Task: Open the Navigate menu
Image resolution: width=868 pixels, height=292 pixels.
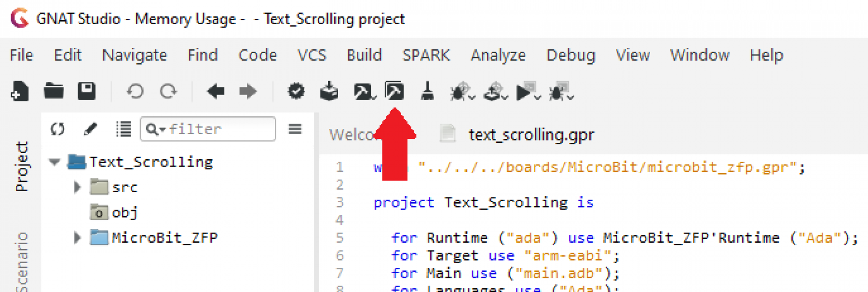Action: click(135, 55)
